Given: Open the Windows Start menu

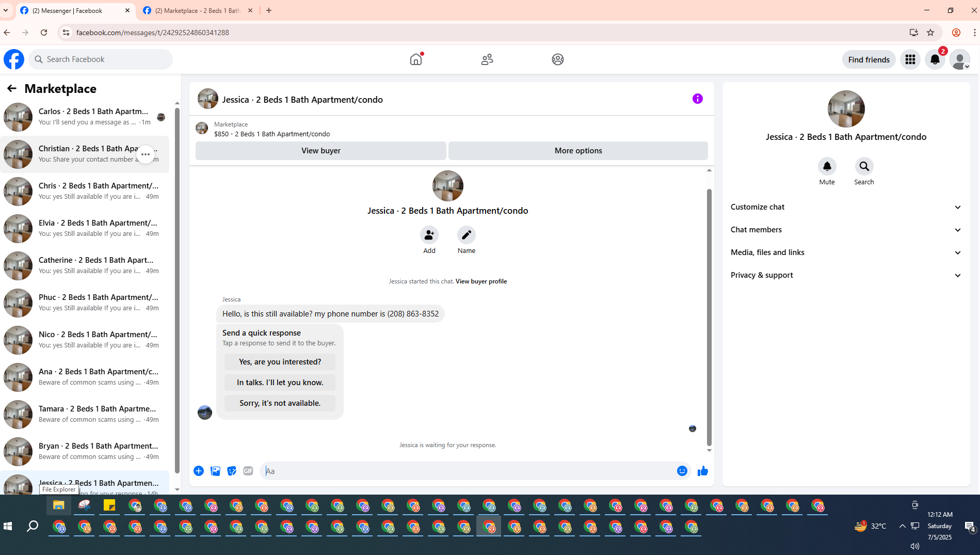Looking at the screenshot, I should (8, 526).
